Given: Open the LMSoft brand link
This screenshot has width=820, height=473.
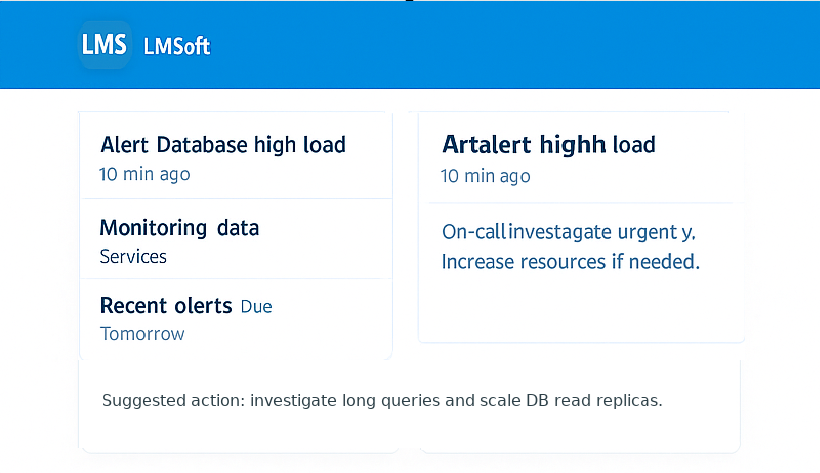Looking at the screenshot, I should tap(177, 47).
